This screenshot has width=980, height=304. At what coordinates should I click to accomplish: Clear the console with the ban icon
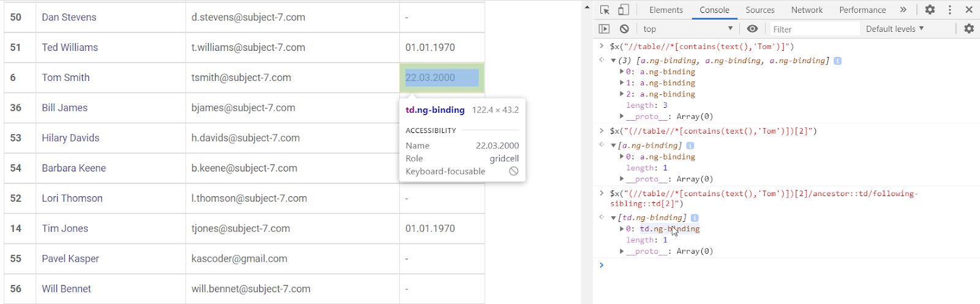(x=624, y=29)
